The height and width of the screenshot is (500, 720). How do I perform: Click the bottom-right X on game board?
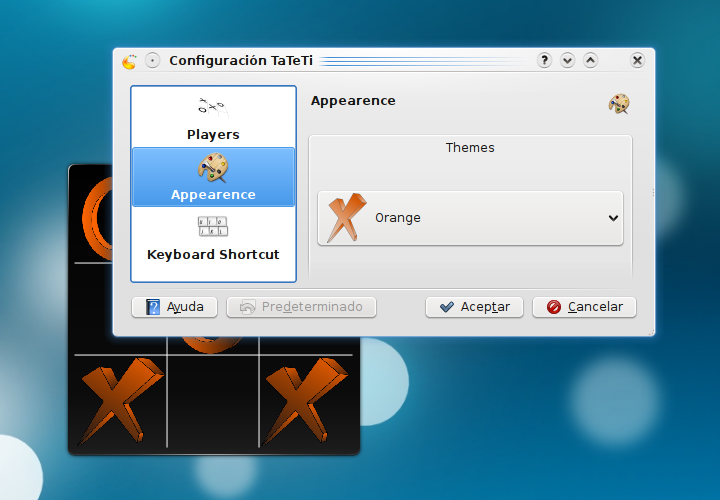(305, 401)
